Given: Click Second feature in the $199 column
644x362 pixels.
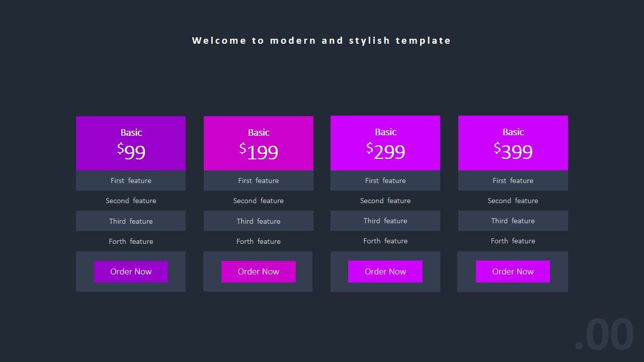Looking at the screenshot, I should [259, 201].
